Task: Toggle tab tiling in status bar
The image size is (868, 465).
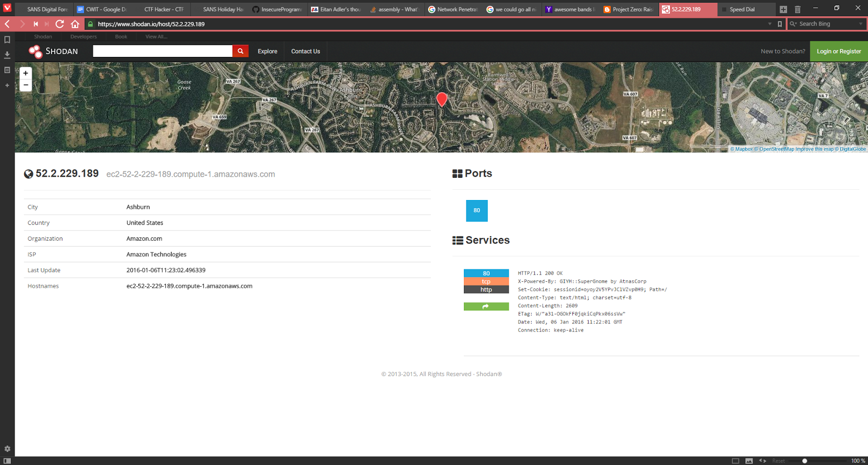Action: (736, 461)
